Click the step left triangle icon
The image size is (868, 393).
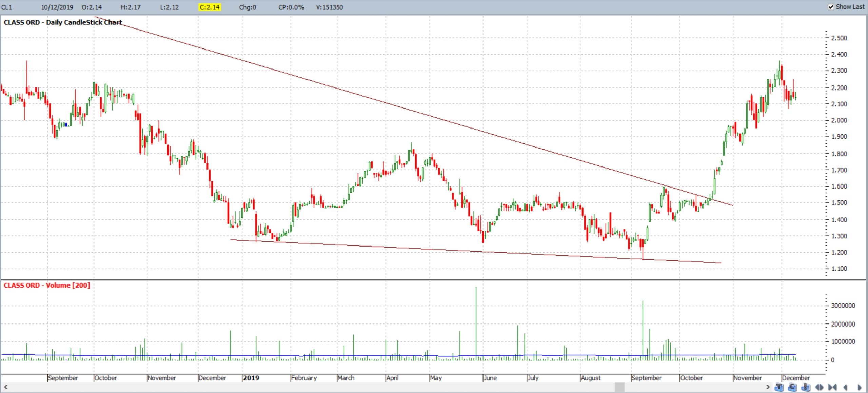click(x=845, y=387)
